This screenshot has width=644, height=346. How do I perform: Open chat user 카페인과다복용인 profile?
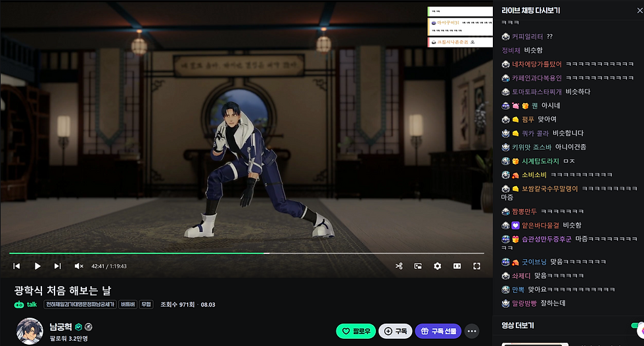point(537,78)
